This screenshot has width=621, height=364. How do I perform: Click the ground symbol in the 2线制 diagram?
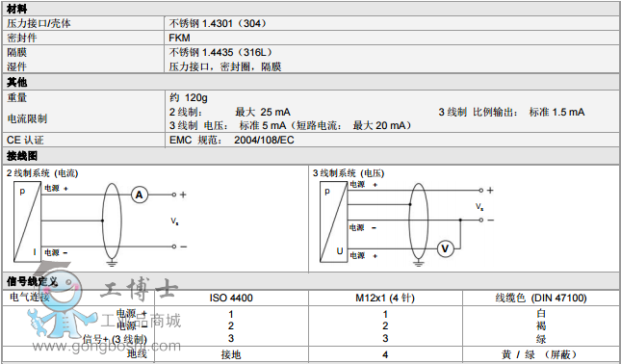pos(112,263)
